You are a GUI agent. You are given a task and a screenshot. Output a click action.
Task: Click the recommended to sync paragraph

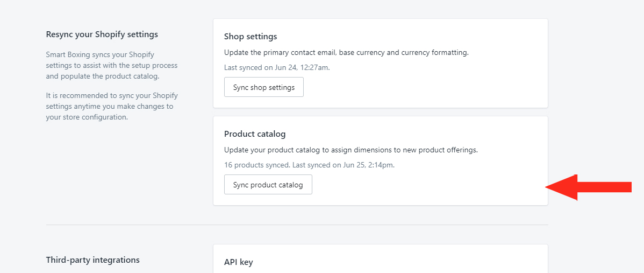click(112, 107)
